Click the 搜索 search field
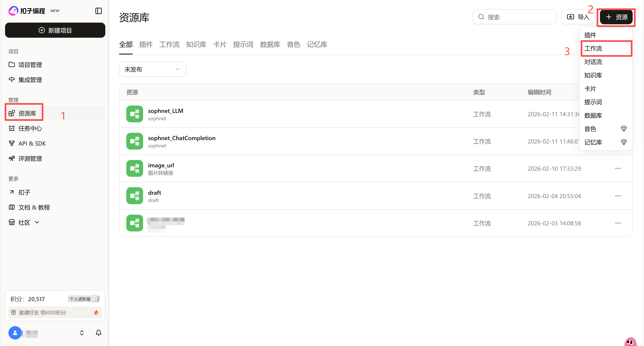This screenshot has width=644, height=346. coord(514,17)
